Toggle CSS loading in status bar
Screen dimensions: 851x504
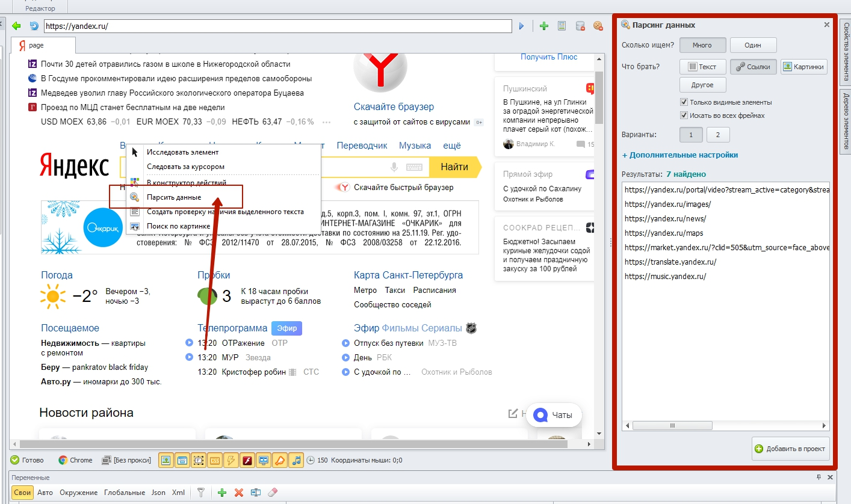tap(214, 460)
